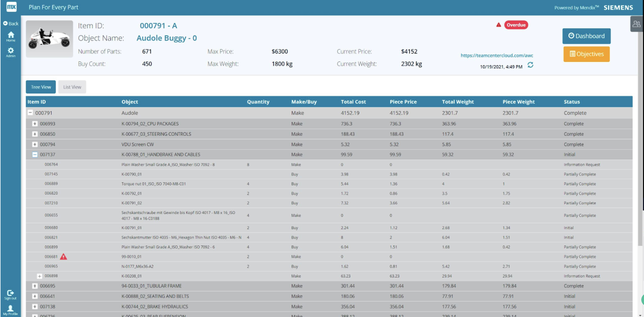Viewport: 644px width, 317px height.
Task: Click the Overdue status icon badge
Action: click(515, 25)
